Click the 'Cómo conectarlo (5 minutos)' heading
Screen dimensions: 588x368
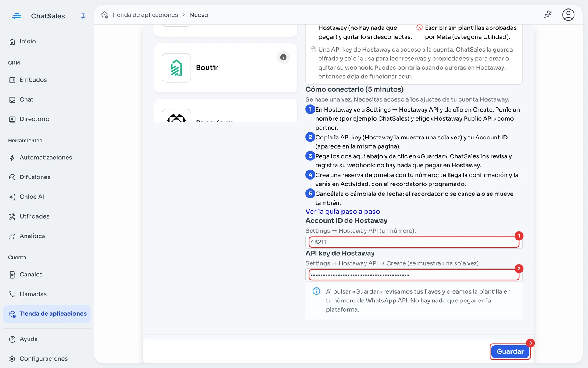tap(355, 89)
